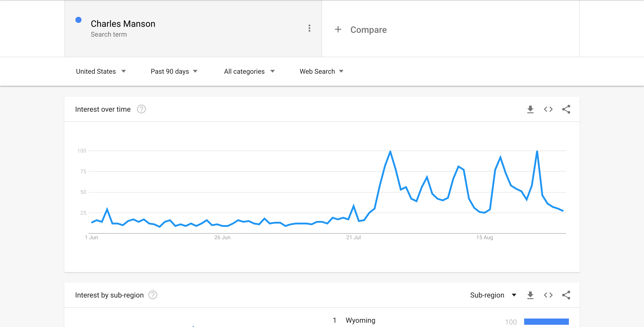Click the embed code icon for the chart
The image size is (644, 327).
click(x=548, y=109)
